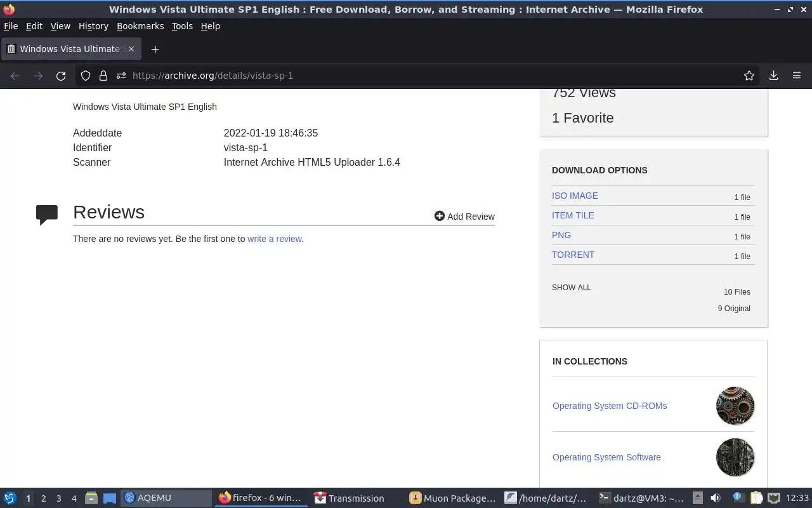Screen dimensions: 812x508
Task: Click SHOW ALL files link
Action: [572, 288]
